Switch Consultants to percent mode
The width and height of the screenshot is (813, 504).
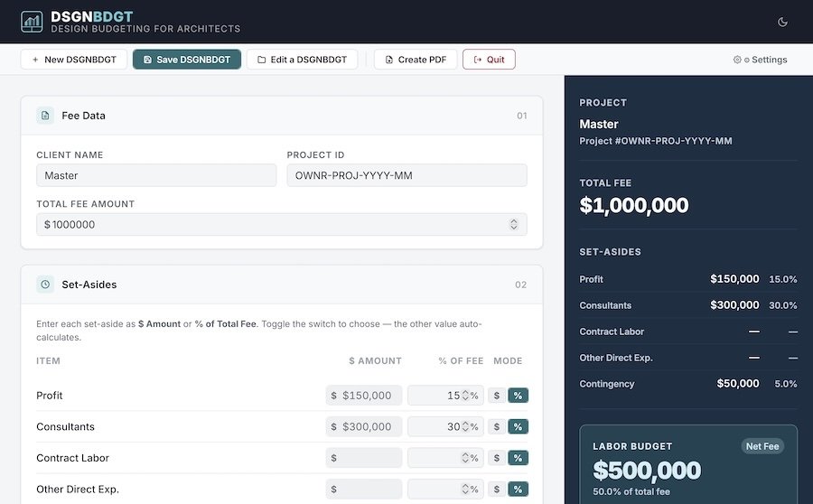pos(518,426)
